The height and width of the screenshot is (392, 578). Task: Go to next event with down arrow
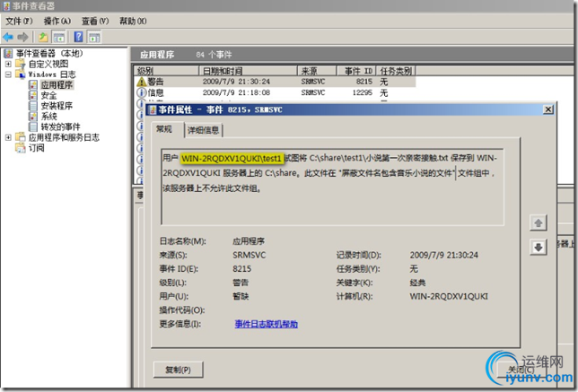click(x=539, y=247)
